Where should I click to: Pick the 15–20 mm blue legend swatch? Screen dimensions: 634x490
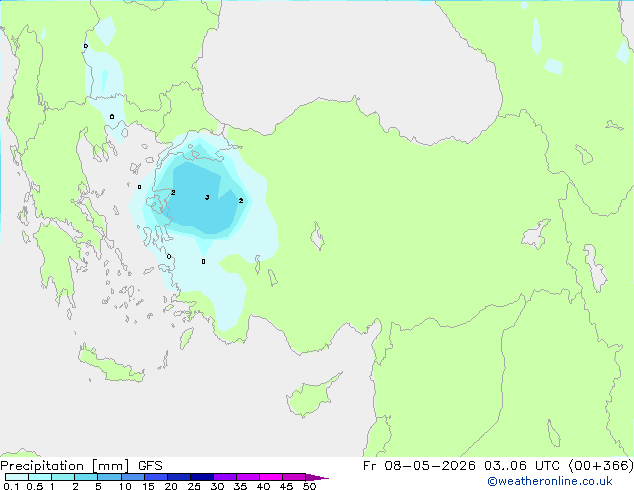(x=156, y=477)
